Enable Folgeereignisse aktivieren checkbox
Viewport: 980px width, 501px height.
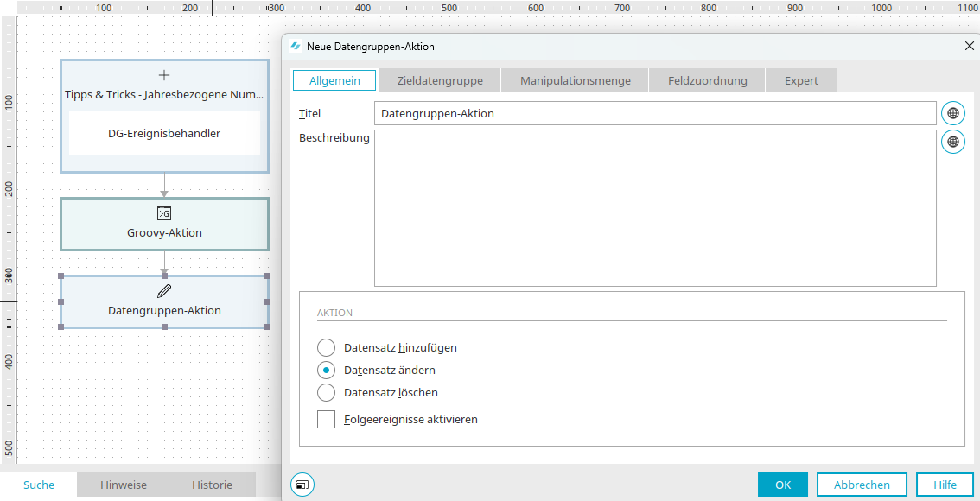pos(327,419)
